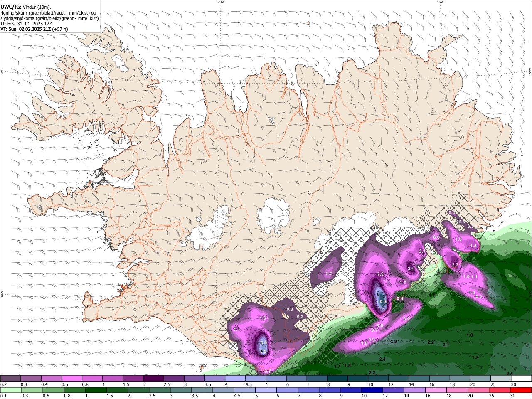Click the 20W longitude label

coord(221,2)
